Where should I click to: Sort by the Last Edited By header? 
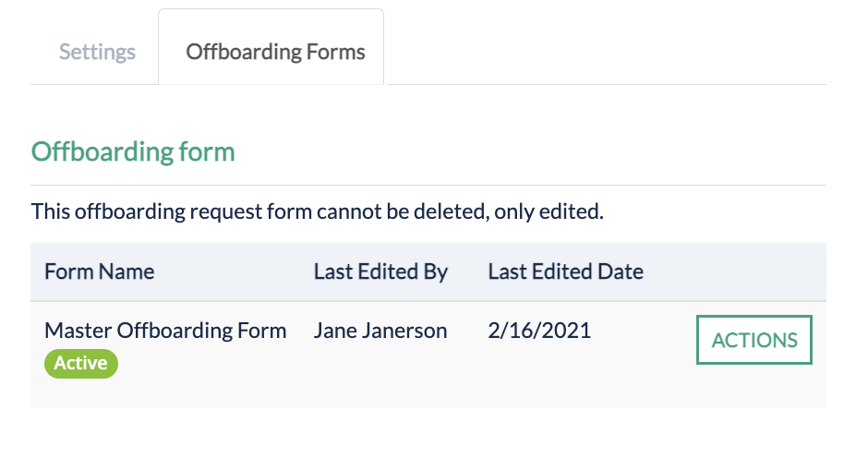coord(380,271)
